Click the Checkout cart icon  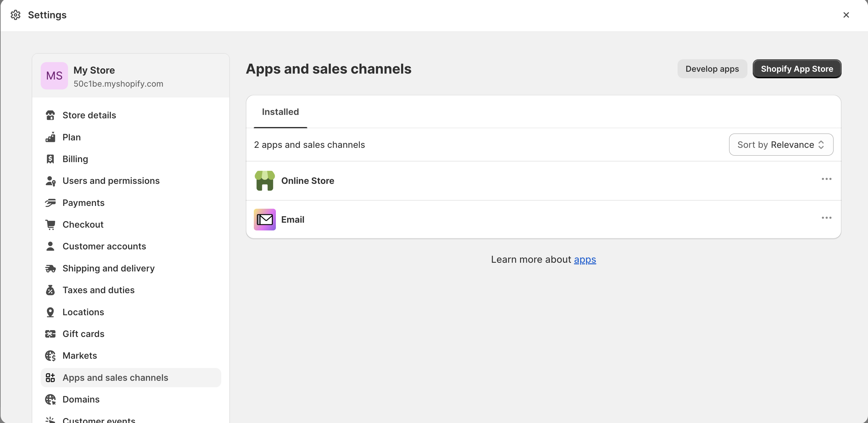pyautogui.click(x=50, y=225)
